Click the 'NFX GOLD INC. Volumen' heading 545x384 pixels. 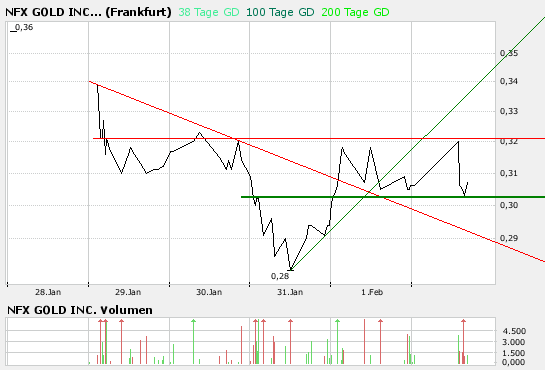tap(80, 310)
